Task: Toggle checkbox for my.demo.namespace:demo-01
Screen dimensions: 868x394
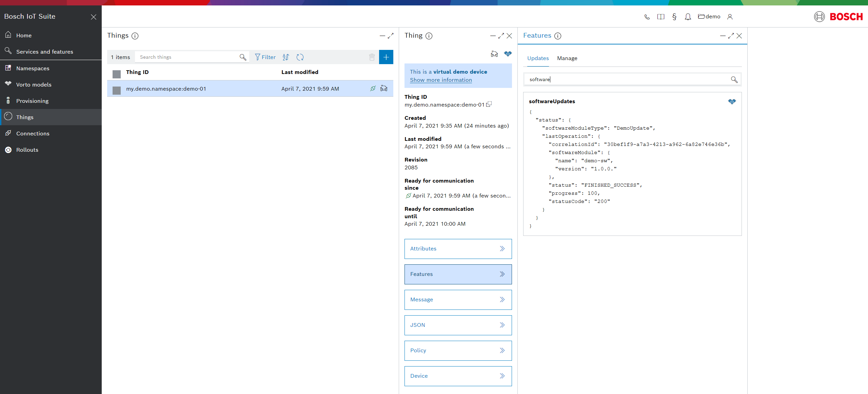Action: point(117,90)
